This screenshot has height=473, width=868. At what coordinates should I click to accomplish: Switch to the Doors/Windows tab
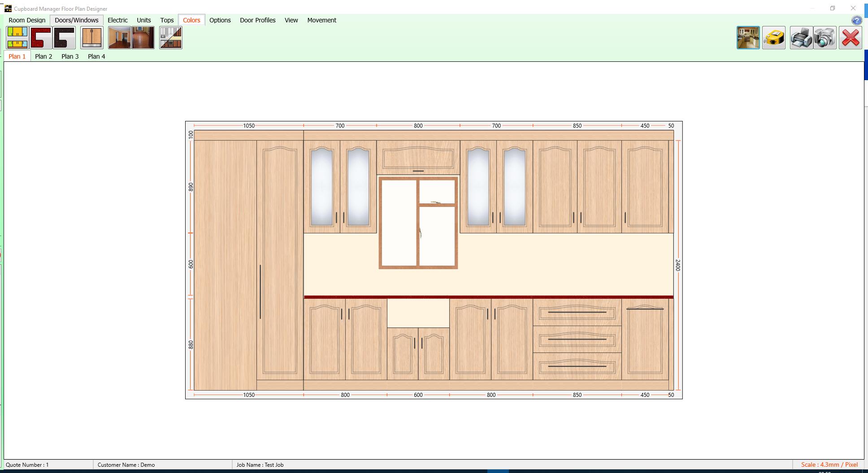click(x=77, y=20)
